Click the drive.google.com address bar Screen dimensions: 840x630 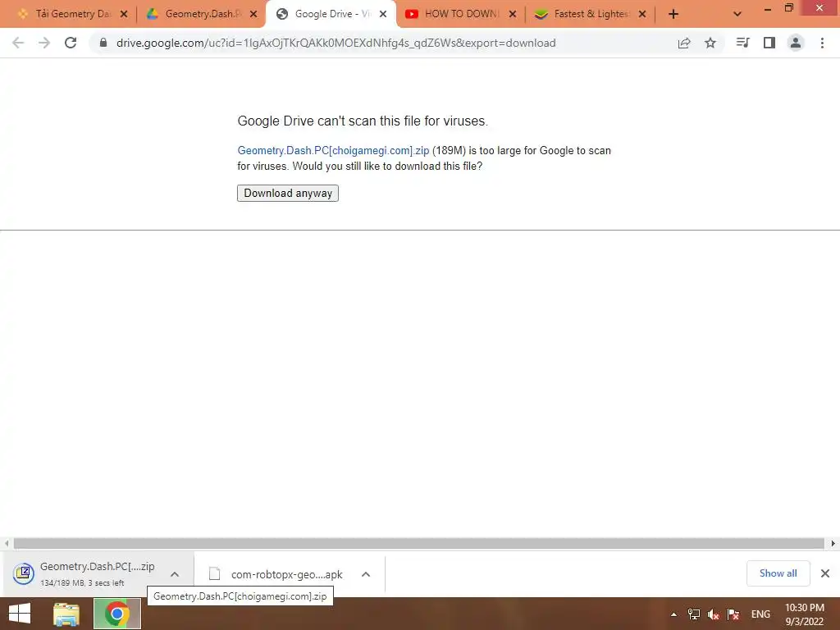pyautogui.click(x=336, y=43)
